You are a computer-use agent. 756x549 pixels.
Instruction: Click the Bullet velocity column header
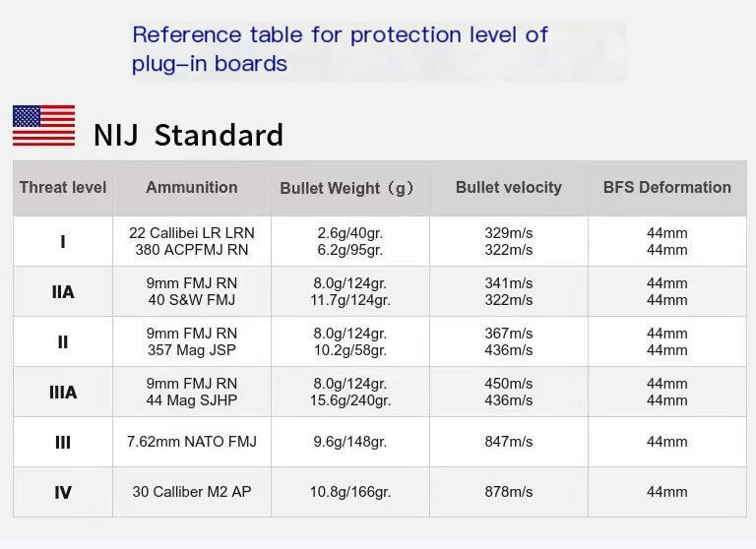coord(509,188)
